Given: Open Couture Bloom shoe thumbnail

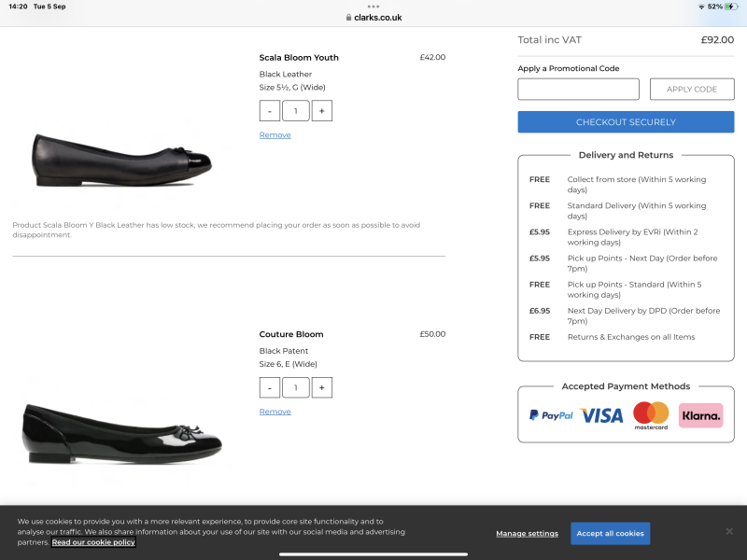Looking at the screenshot, I should point(121,433).
